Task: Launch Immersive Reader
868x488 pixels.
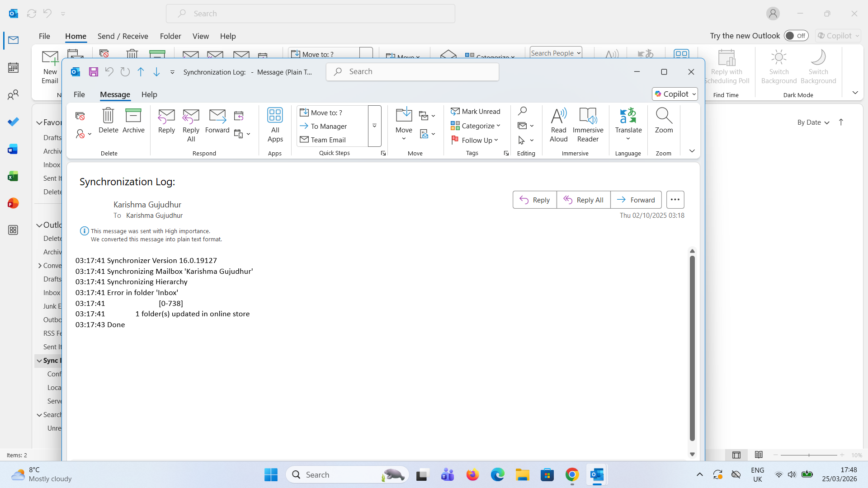Action: [x=588, y=125]
